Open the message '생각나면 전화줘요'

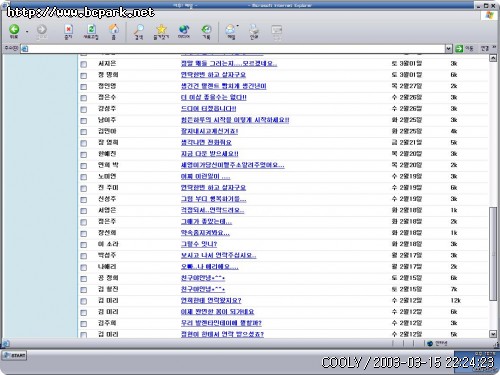point(206,143)
